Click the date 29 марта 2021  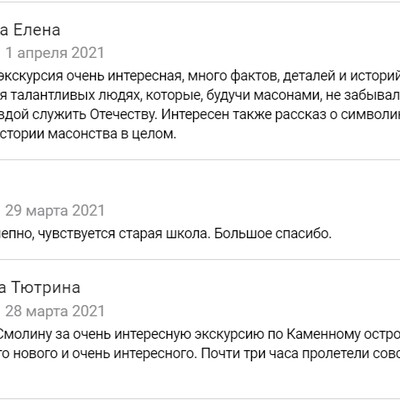(55, 211)
